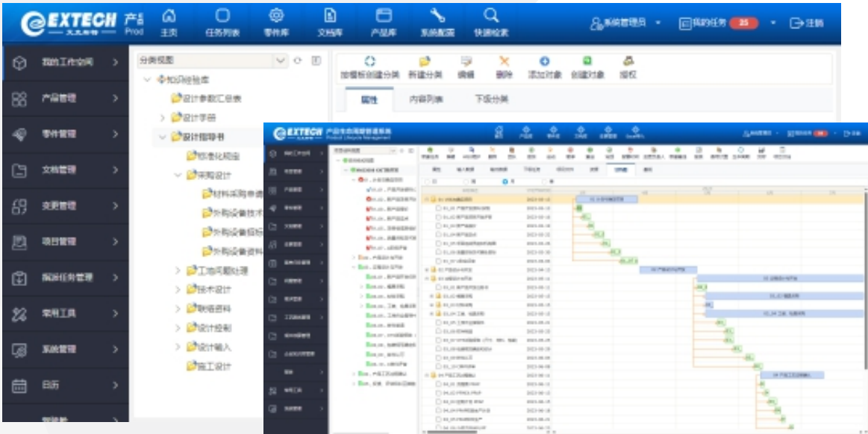868x434 pixels.
Task: Select the 外购设备招标 tree folder
Action: pos(233,233)
